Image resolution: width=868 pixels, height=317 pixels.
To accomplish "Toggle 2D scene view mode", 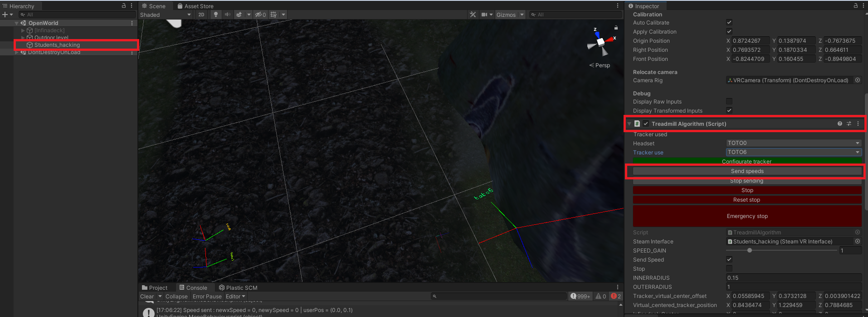I will coord(201,15).
